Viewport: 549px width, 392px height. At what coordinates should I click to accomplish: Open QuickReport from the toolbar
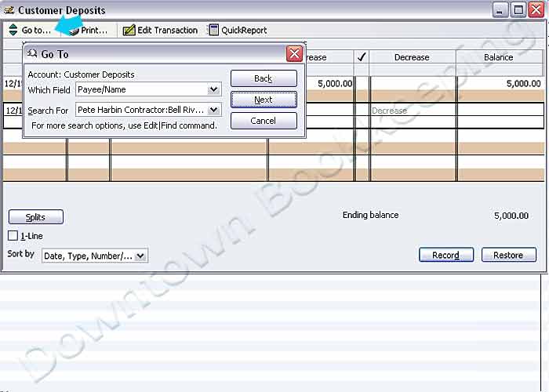238,30
